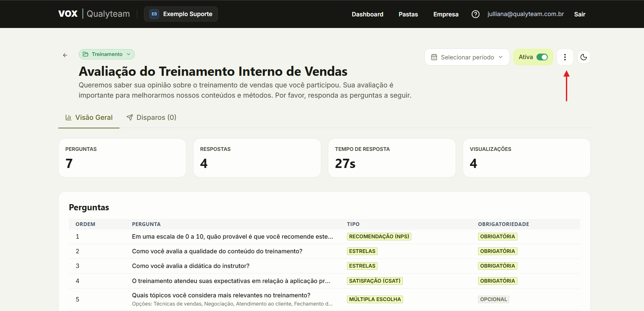The image size is (644, 311).
Task: Click ESTRELAS badge in row 2
Action: click(x=362, y=251)
